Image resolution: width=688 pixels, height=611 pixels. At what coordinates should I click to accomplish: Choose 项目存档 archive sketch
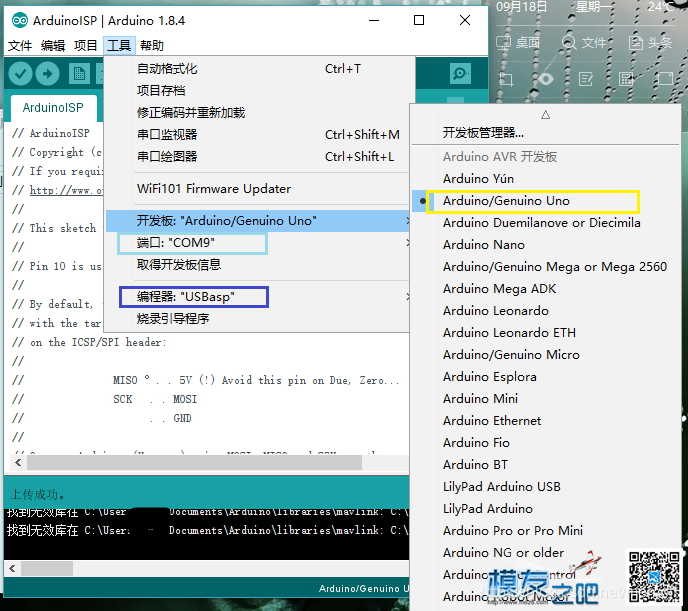pyautogui.click(x=258, y=91)
